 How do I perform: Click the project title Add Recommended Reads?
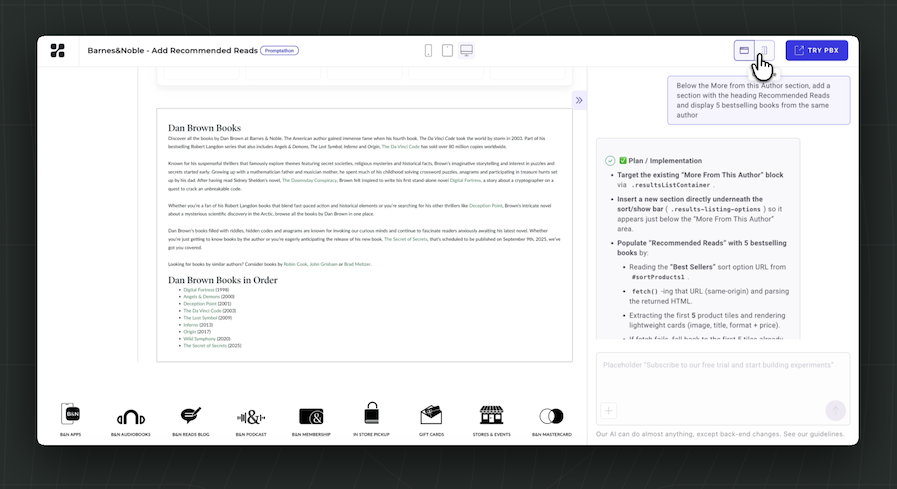point(172,50)
